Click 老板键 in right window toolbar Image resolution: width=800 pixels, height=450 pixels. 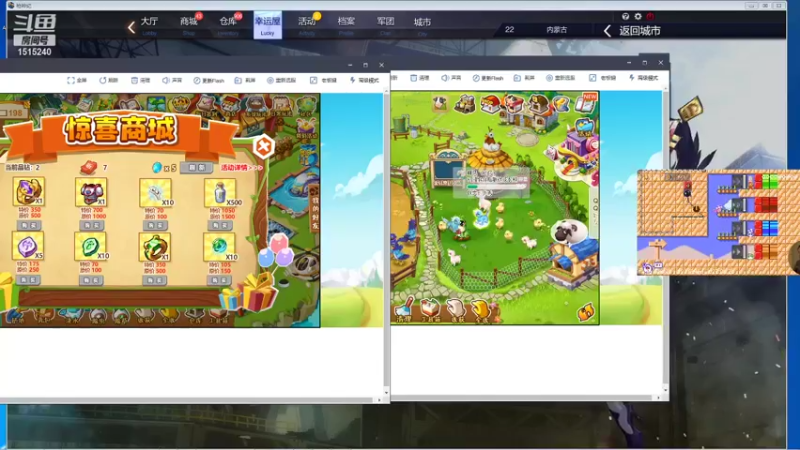pyautogui.click(x=603, y=78)
